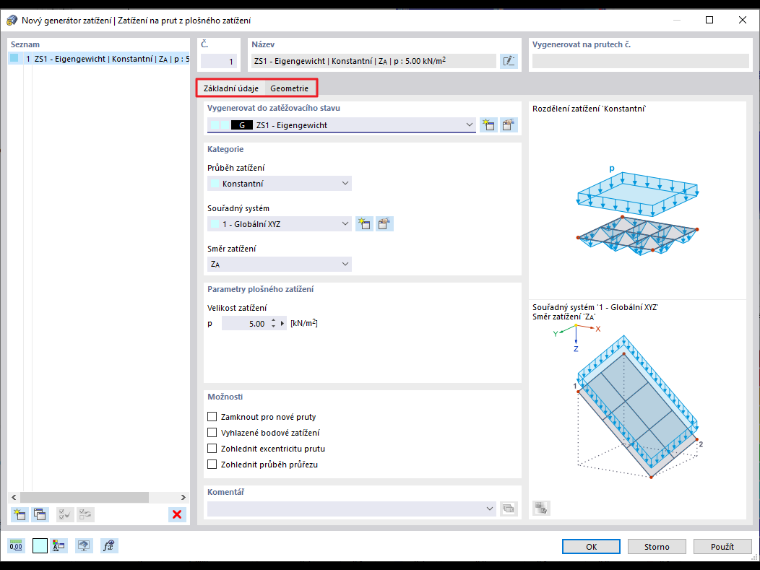
Task: Adjust the p value spinner arrows
Action: pyautogui.click(x=273, y=323)
